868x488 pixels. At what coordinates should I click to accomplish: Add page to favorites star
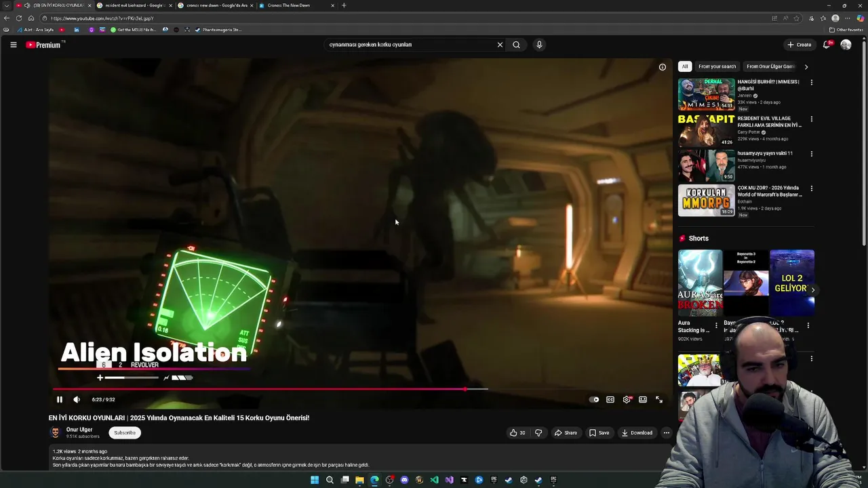click(x=797, y=18)
